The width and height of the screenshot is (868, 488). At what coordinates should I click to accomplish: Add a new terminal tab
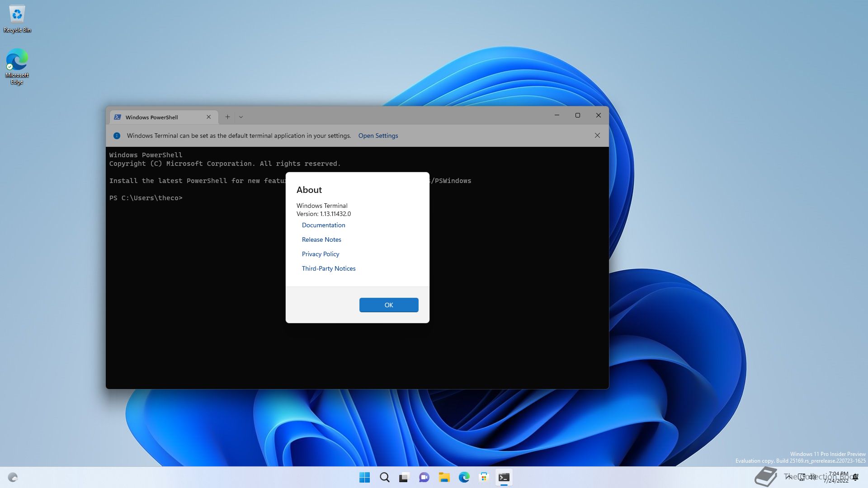[227, 117]
